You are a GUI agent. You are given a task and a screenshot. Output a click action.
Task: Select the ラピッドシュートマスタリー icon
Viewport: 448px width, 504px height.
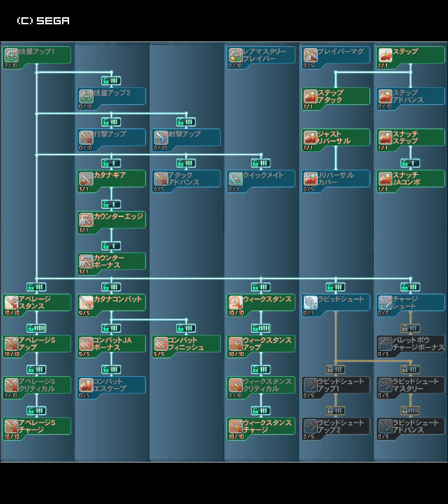coord(385,385)
